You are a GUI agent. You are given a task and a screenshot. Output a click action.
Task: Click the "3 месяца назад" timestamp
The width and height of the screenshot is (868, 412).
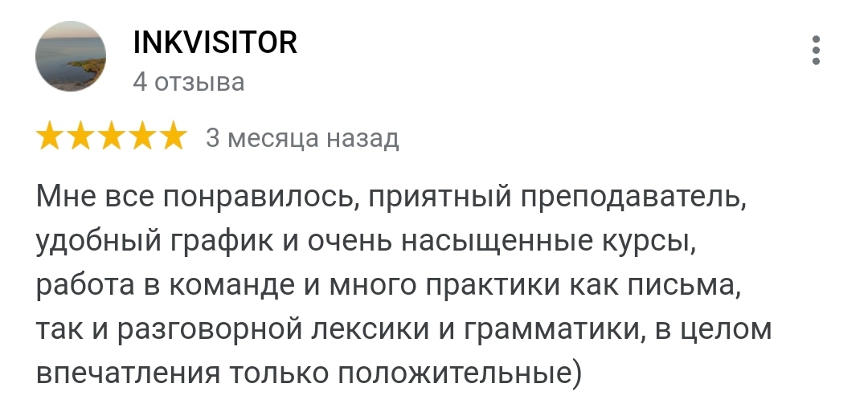302,138
